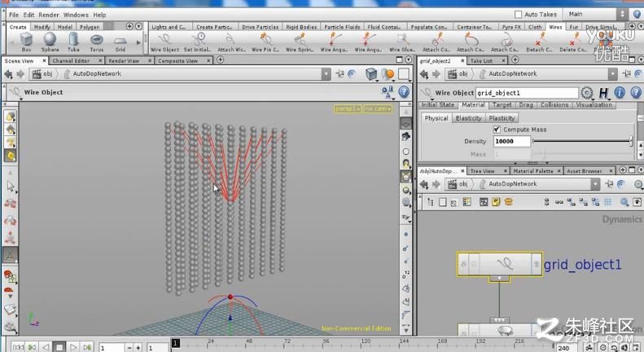Click the Wire Glue Constraint tool
This screenshot has width=644, height=352.
pos(402,42)
